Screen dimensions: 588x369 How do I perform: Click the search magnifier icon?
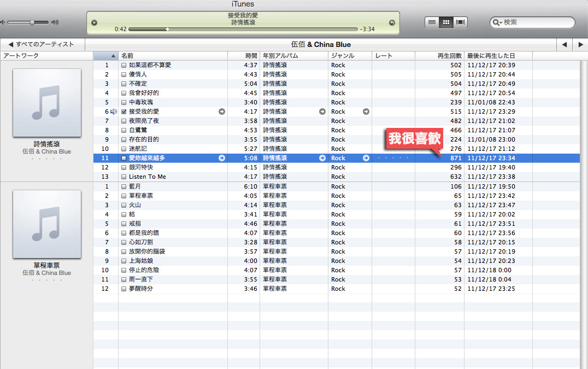point(497,22)
